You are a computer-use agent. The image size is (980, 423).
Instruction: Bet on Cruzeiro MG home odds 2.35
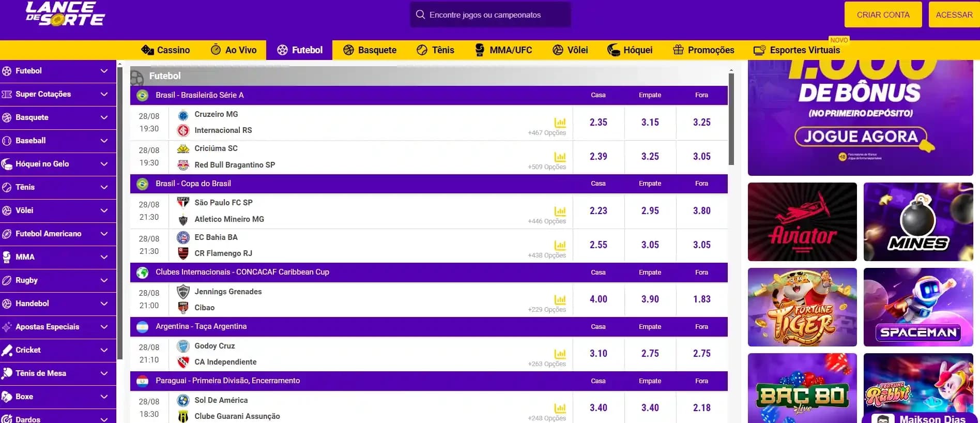[599, 123]
